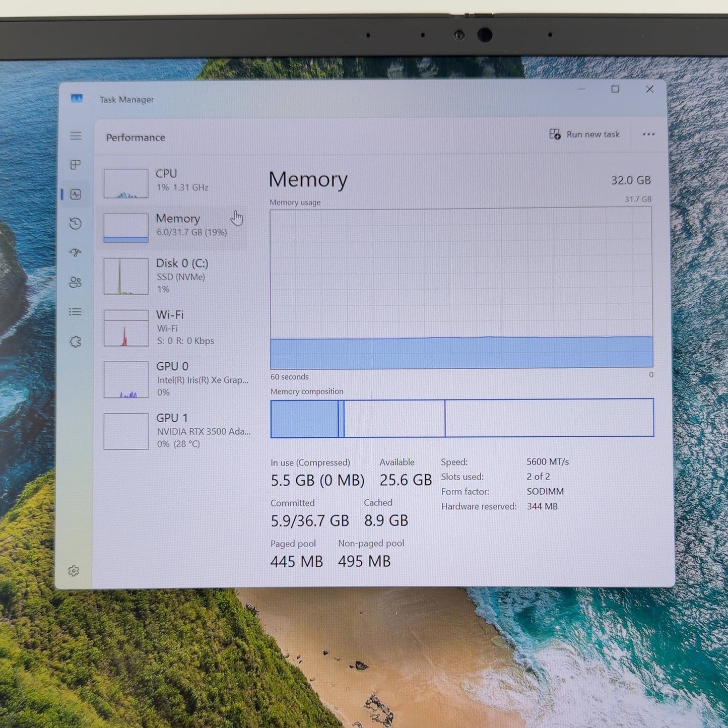Viewport: 728px width, 728px height.
Task: Click the 60 seconds graph label
Action: point(289,377)
